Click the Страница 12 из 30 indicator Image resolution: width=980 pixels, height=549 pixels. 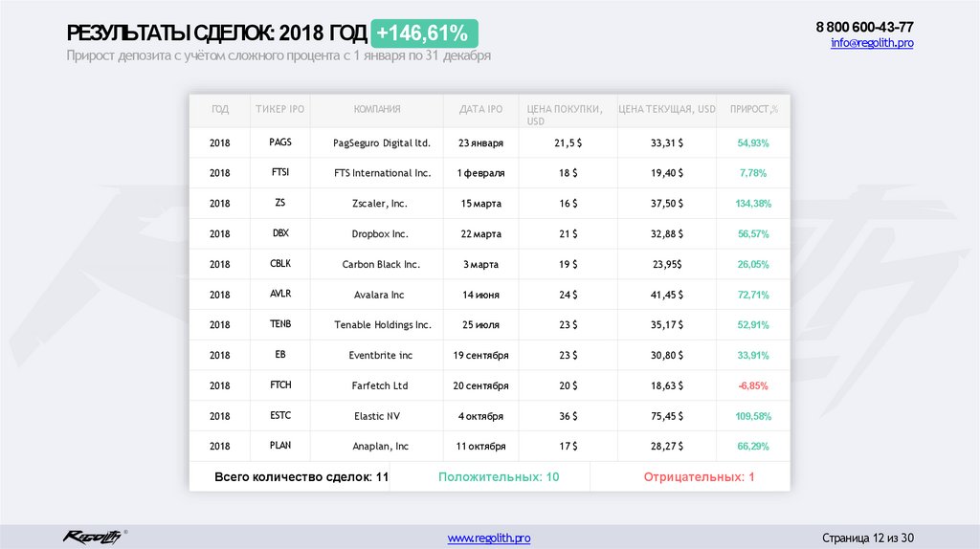(868, 538)
